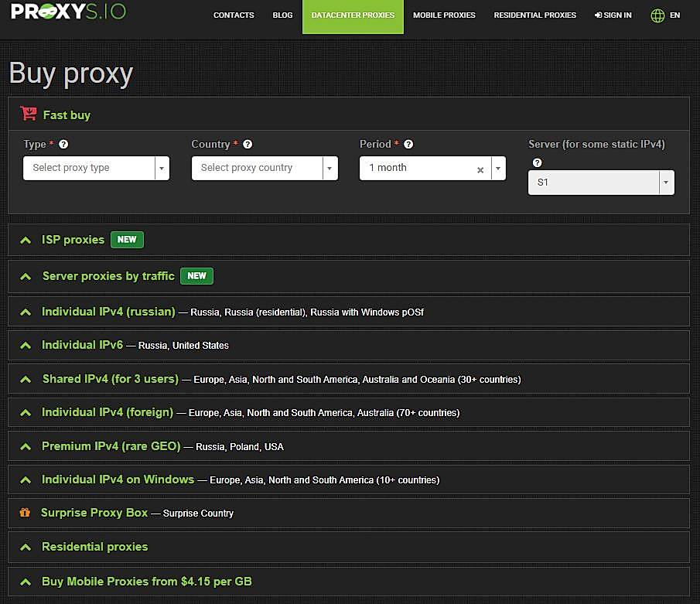
Task: Open Individual IPv4 (foreign) heading
Action: (108, 412)
